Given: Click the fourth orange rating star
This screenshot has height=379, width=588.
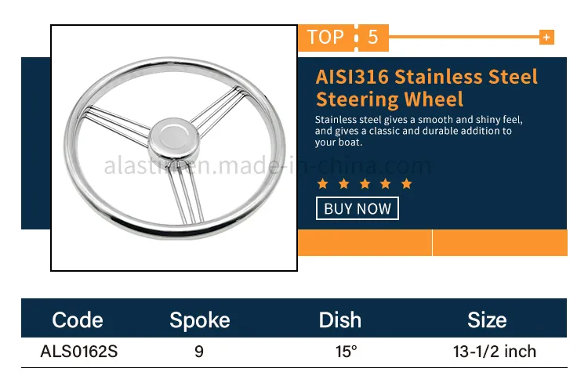Looking at the screenshot, I should point(386,183).
